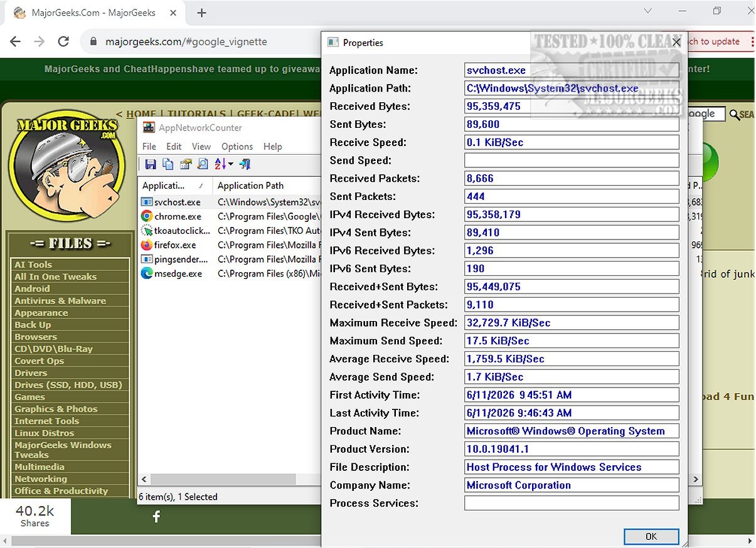Screen dimensions: 756x548
Task: Open the AI Tools category link
Action: click(x=33, y=265)
